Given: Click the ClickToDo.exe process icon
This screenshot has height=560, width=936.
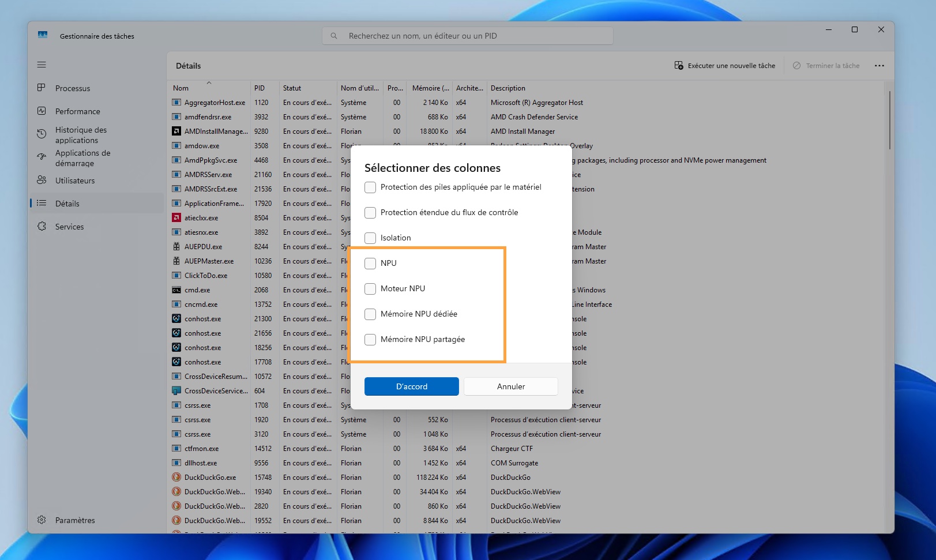Looking at the screenshot, I should 176,275.
